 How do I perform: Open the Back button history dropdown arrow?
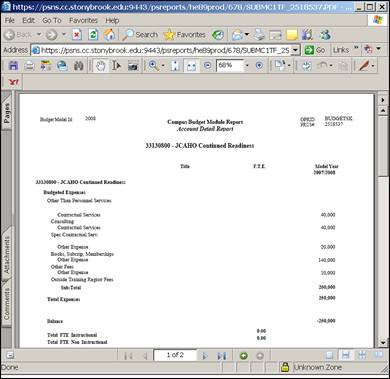pos(39,35)
